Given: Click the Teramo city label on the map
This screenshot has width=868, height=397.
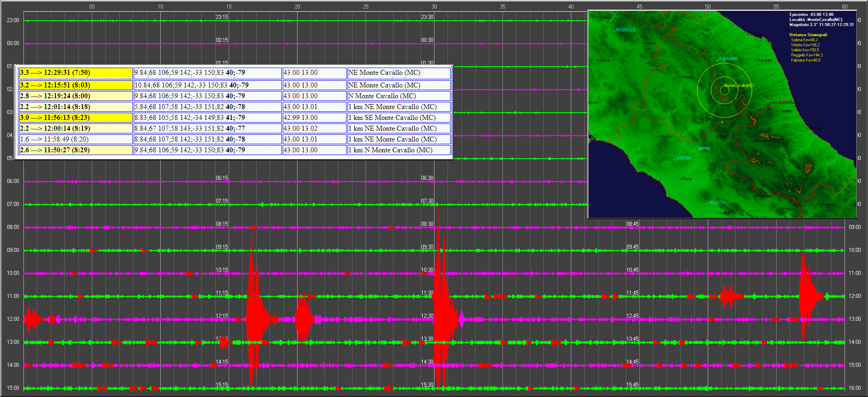Looking at the screenshot, I should pos(786,111).
